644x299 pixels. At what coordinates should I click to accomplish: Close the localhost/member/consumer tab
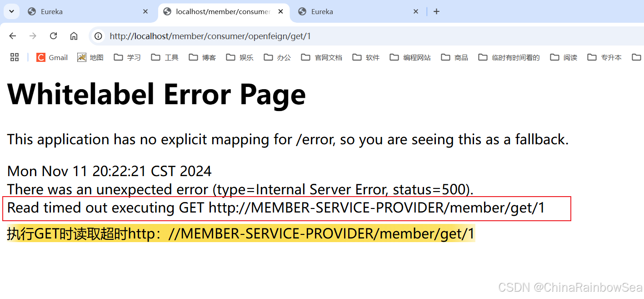point(281,12)
